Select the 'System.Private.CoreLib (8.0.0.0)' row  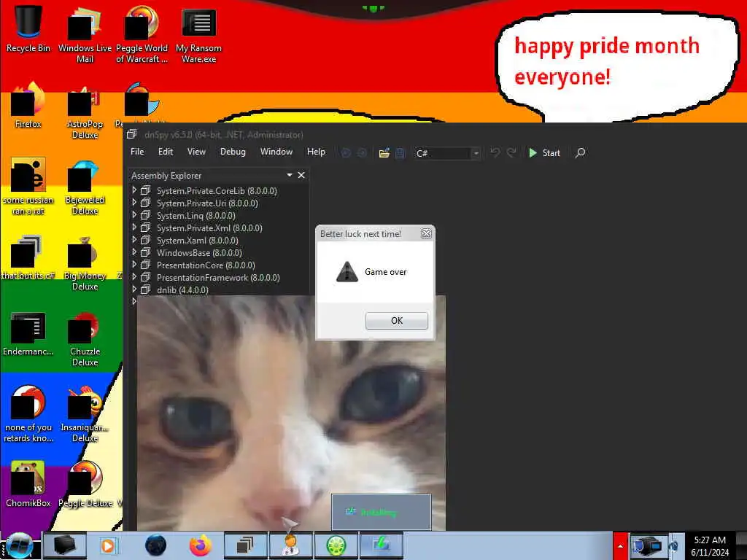[x=217, y=190]
